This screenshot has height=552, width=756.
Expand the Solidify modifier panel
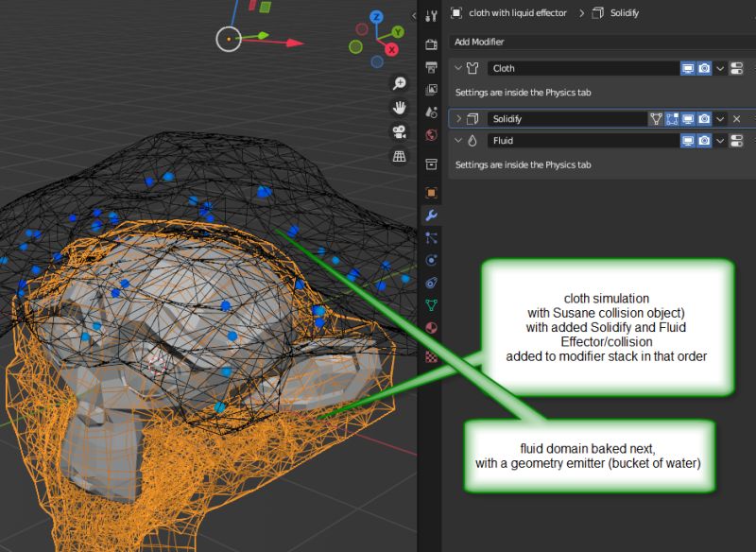(x=457, y=118)
